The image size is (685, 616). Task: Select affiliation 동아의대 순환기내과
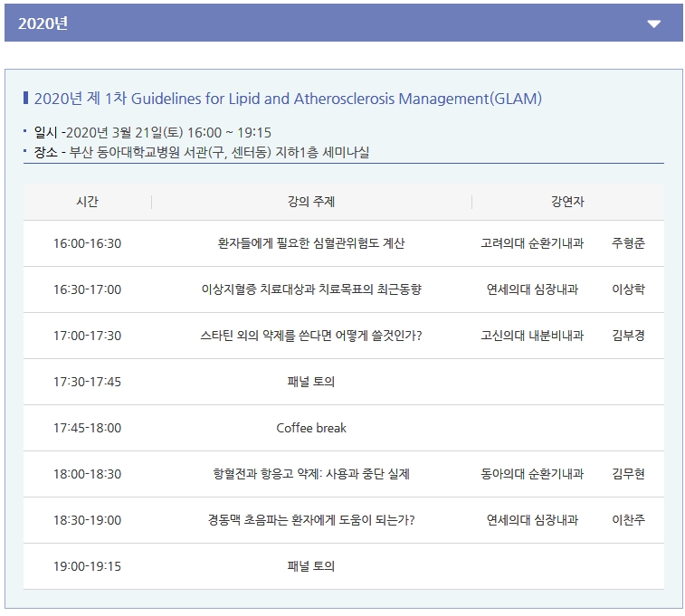(532, 474)
